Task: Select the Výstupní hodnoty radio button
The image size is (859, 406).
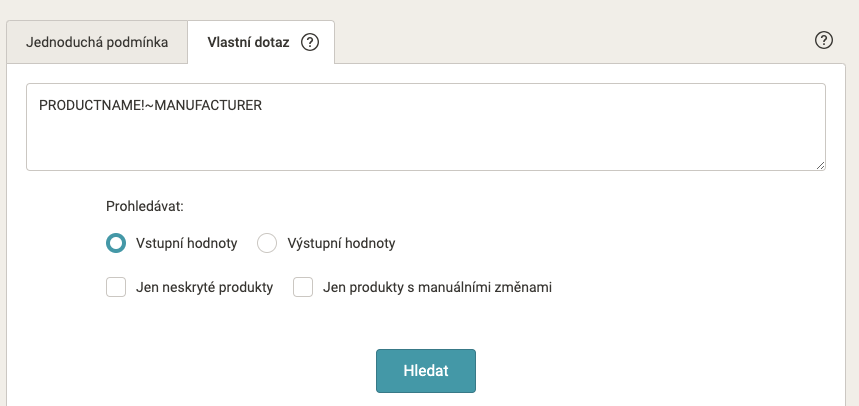Action: click(267, 243)
